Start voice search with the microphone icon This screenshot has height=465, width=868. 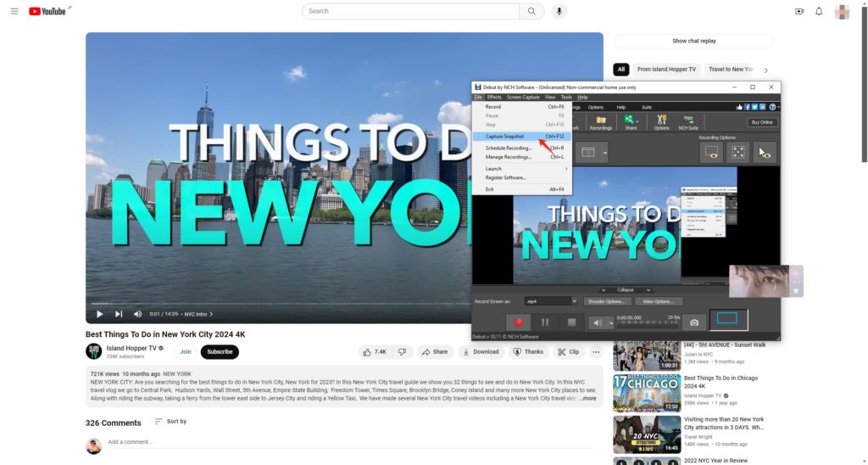coord(559,11)
